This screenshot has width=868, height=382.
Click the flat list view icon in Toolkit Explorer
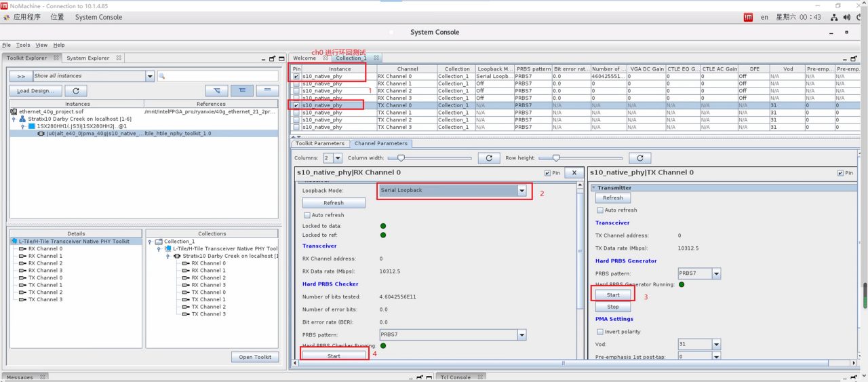(267, 90)
